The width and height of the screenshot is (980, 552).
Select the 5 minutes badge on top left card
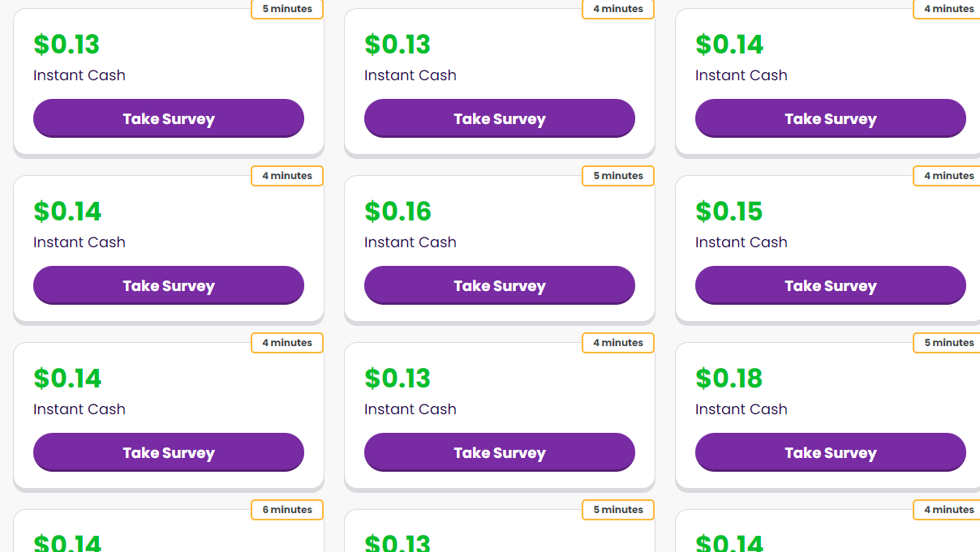tap(286, 9)
